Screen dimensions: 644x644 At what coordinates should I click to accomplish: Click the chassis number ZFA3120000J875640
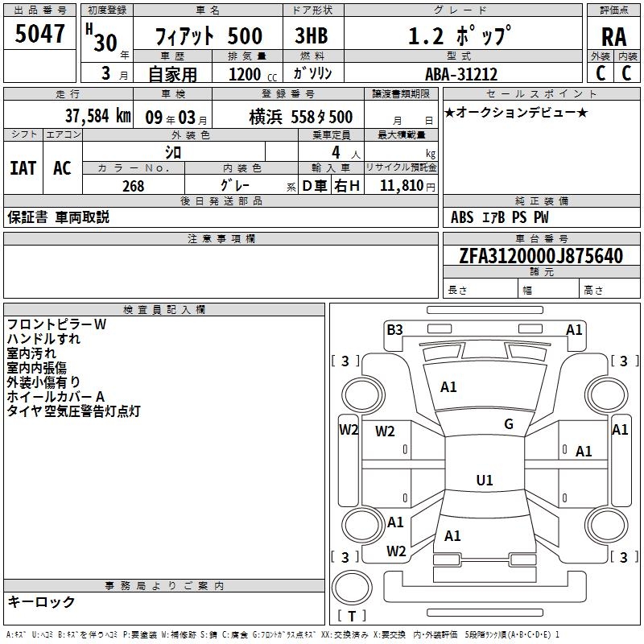click(540, 257)
